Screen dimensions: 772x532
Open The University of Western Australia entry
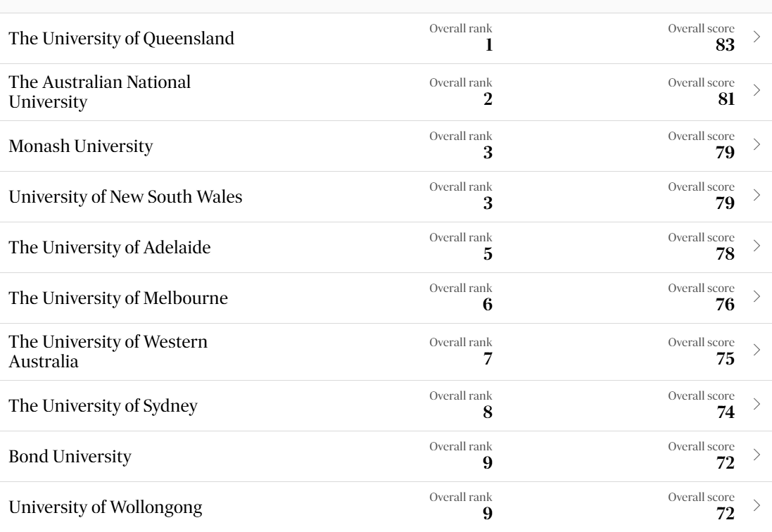pos(108,351)
